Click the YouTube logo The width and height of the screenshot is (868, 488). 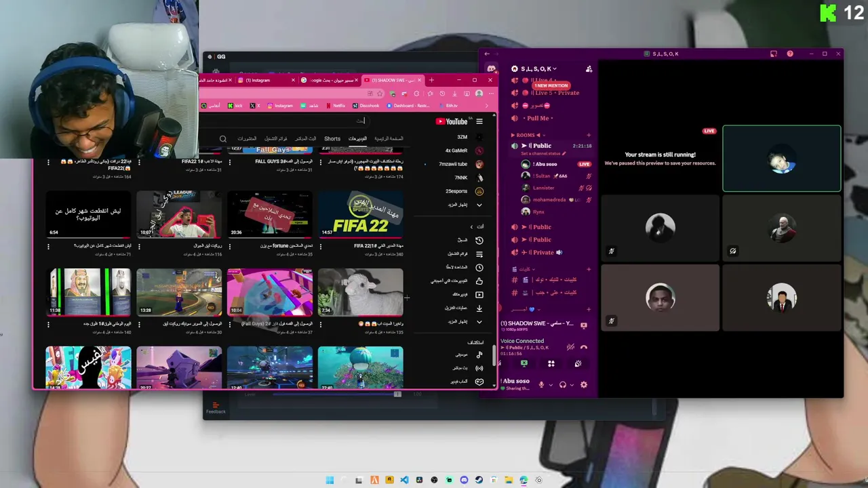(x=452, y=121)
